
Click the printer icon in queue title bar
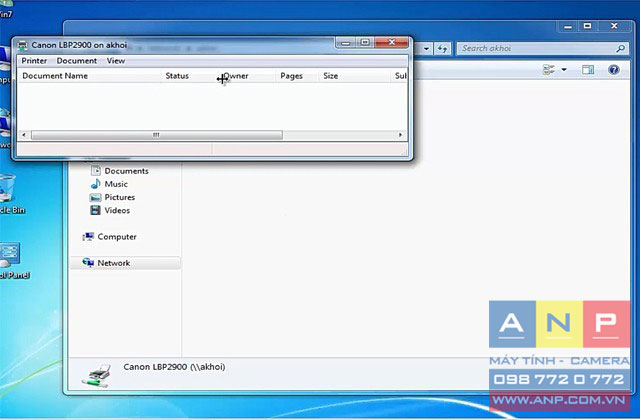23,45
